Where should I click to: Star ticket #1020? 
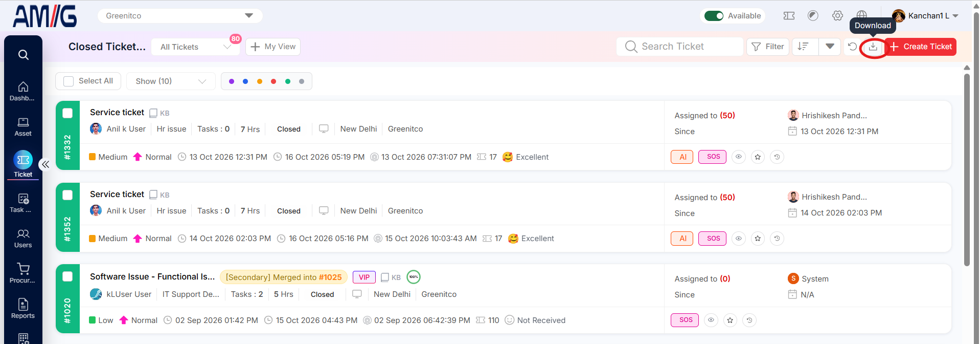730,320
